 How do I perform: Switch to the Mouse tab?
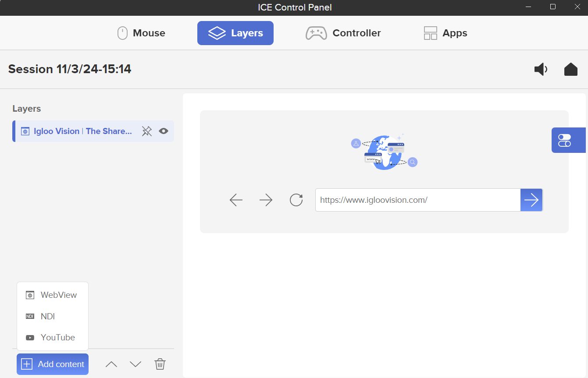pos(141,33)
